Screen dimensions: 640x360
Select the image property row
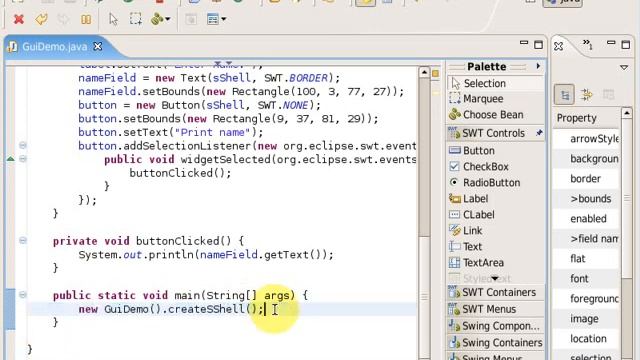coord(586,319)
